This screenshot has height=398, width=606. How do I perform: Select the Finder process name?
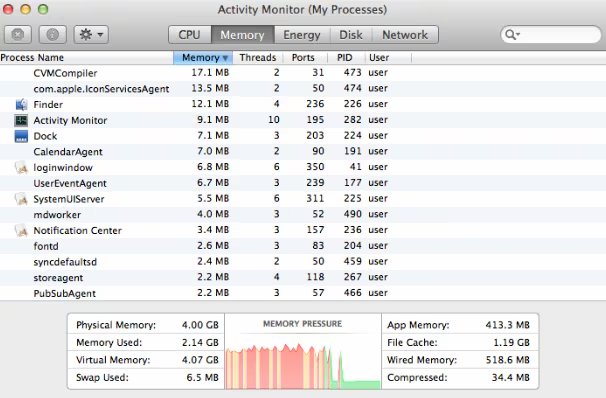tap(48, 104)
